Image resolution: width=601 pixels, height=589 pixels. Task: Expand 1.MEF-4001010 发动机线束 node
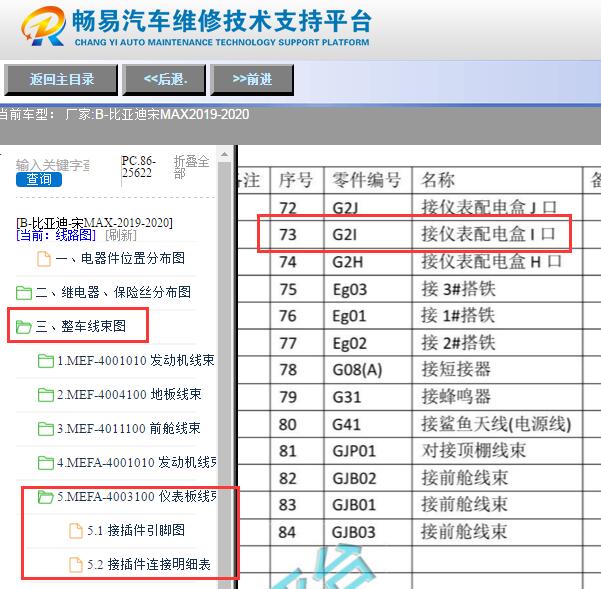pyautogui.click(x=136, y=361)
